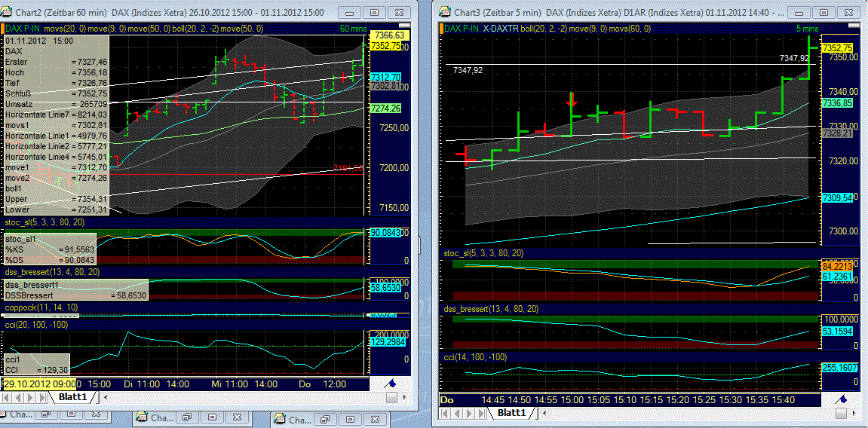Image resolution: width=868 pixels, height=428 pixels.
Task: Maximize the Chart2 window
Action: (x=374, y=11)
